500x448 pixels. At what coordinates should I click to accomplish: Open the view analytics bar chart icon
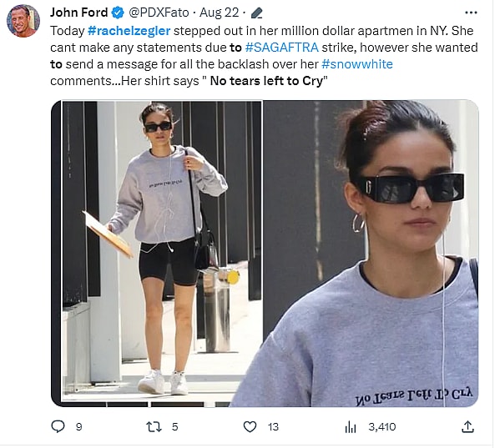[350, 427]
